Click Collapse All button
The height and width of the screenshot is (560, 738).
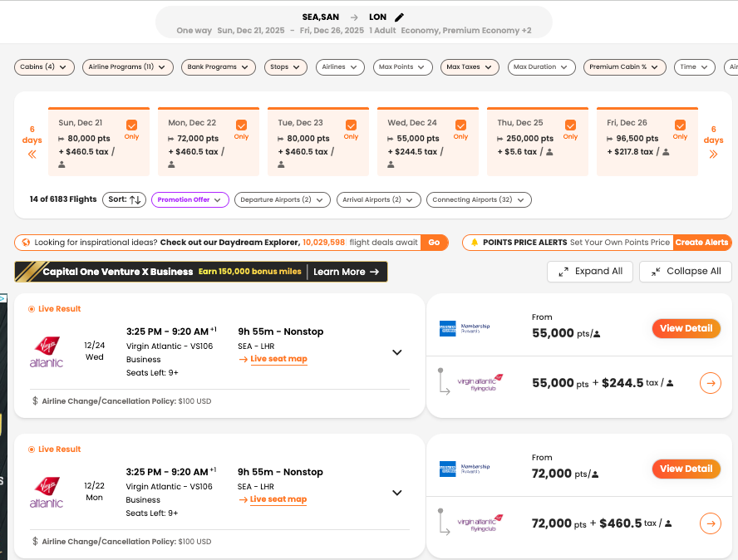pos(686,272)
